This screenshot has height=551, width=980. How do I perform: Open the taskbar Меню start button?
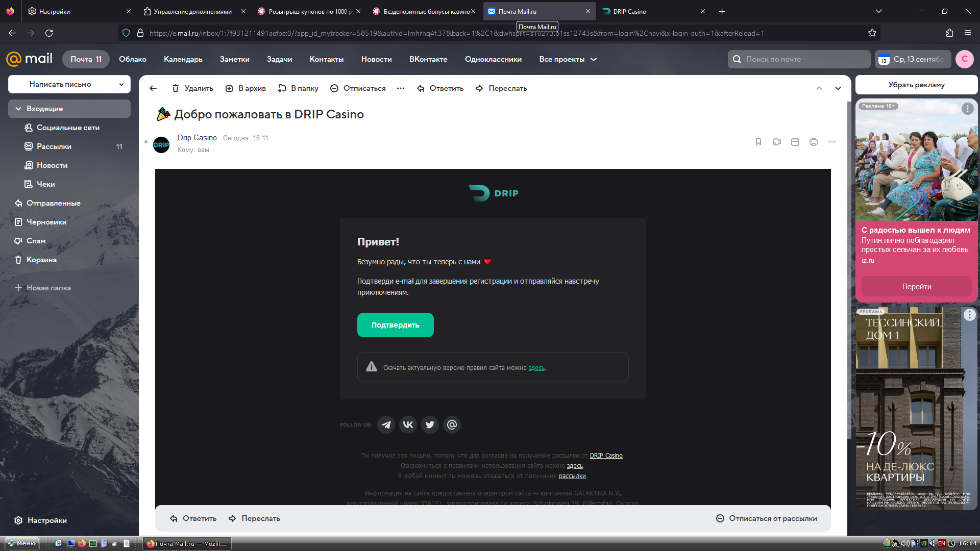pyautogui.click(x=22, y=543)
